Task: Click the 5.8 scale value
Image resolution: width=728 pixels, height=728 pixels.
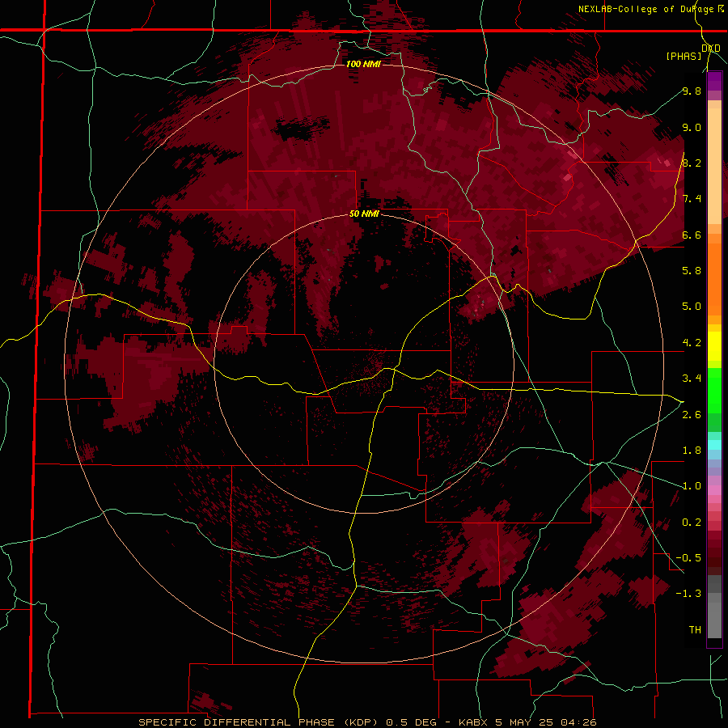Action: pos(692,270)
